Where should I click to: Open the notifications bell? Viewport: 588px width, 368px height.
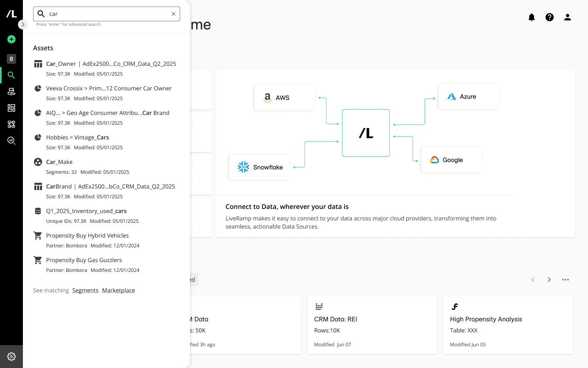tap(532, 17)
